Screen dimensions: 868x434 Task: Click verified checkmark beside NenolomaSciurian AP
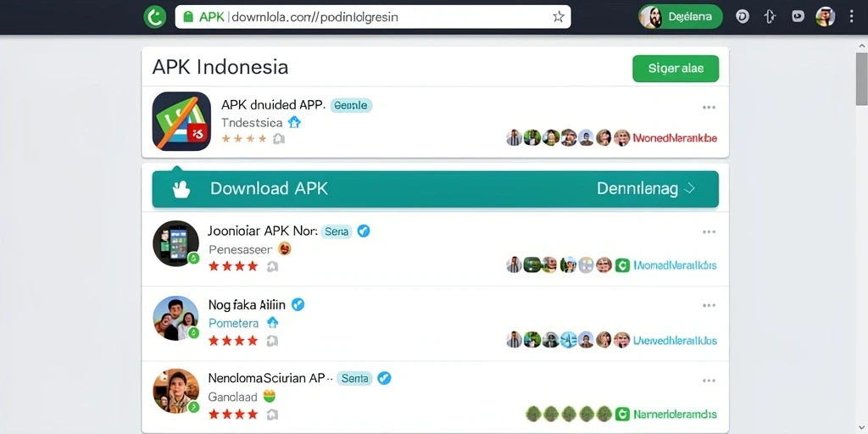[x=384, y=379]
